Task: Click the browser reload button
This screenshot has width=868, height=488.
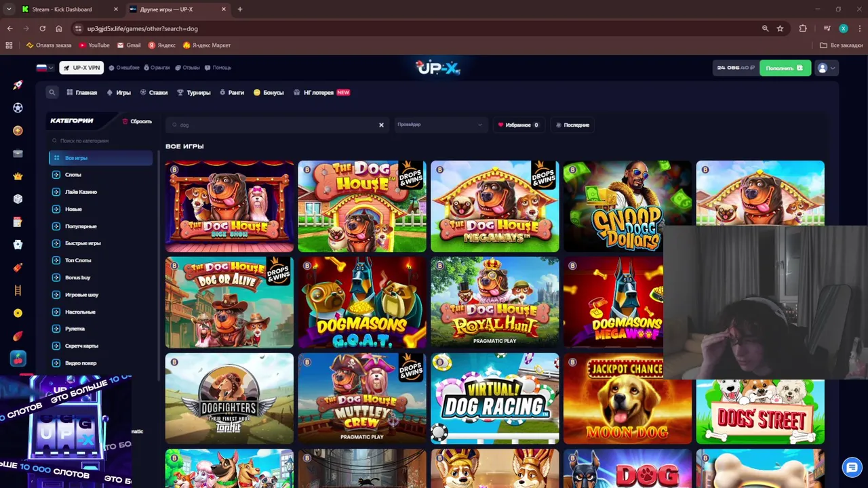Action: (x=42, y=28)
